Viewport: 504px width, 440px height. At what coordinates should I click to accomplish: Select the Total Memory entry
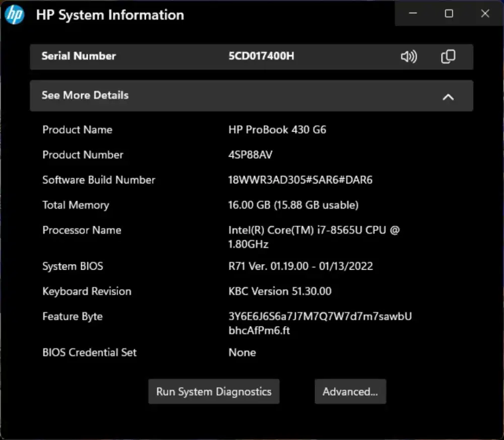pos(293,205)
